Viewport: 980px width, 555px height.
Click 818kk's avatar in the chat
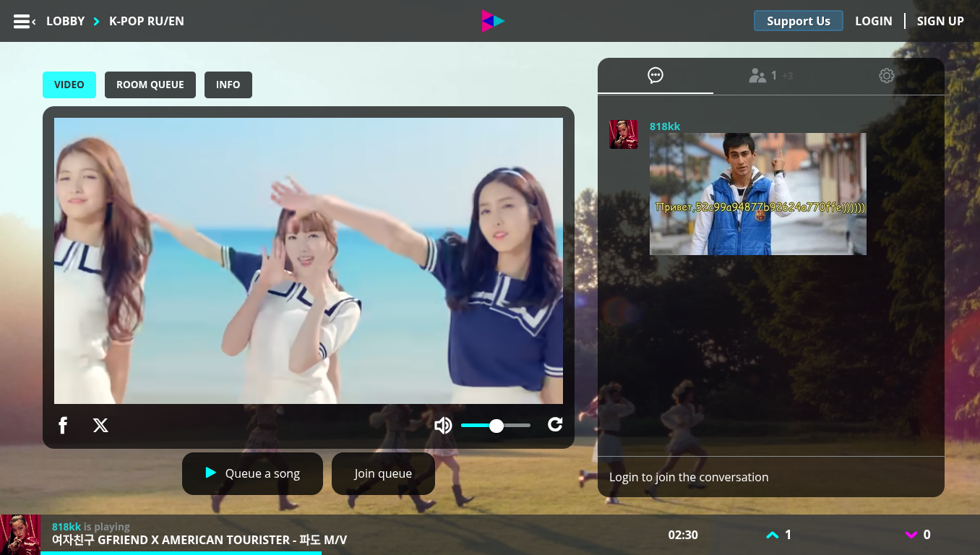624,134
